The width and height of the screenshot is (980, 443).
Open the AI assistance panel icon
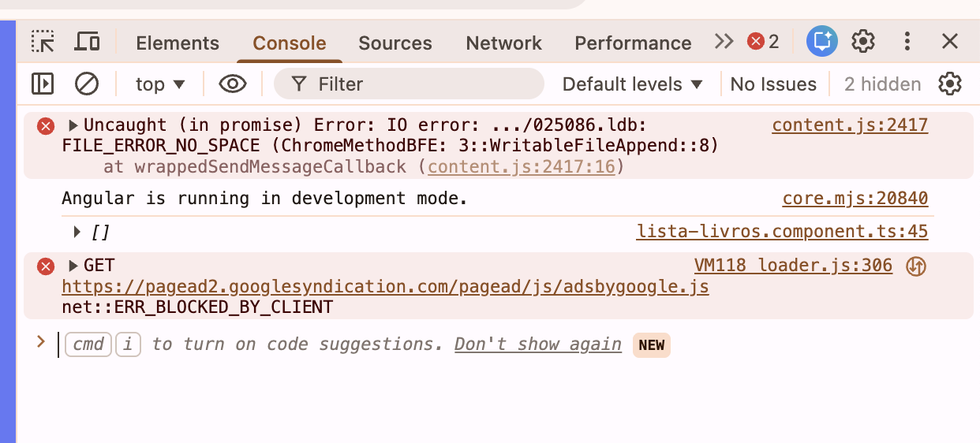[x=821, y=42]
